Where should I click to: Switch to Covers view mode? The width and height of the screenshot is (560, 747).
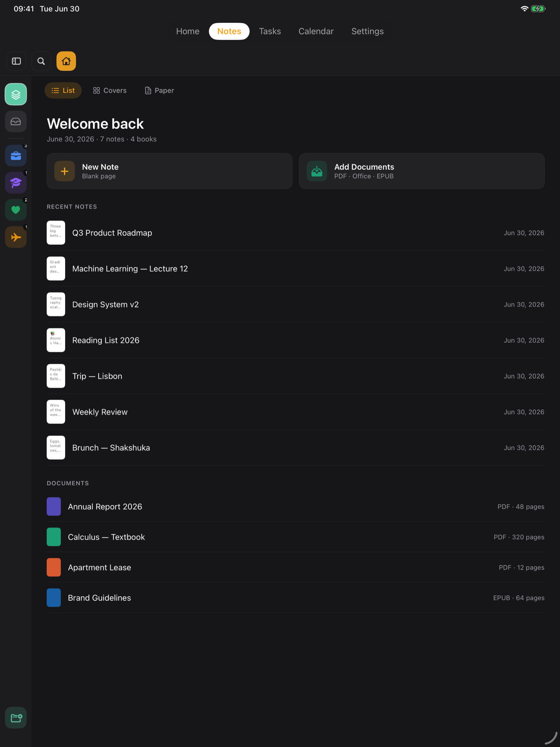(x=110, y=91)
